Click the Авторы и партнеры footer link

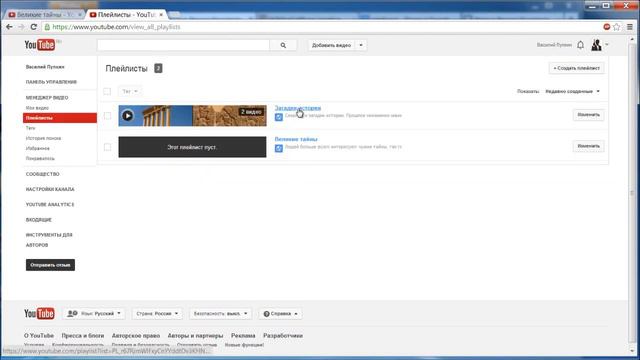196,336
